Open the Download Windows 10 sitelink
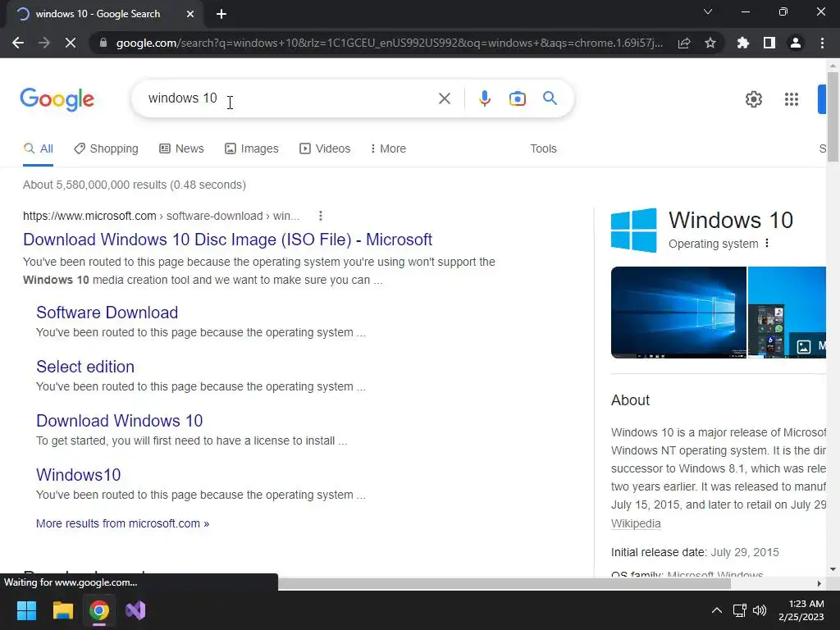Image resolution: width=840 pixels, height=630 pixels. [x=120, y=421]
